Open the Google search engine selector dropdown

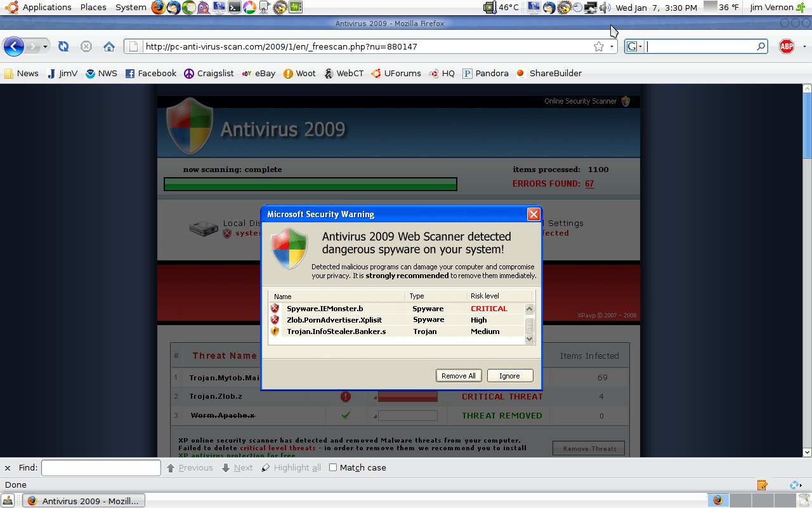(635, 46)
